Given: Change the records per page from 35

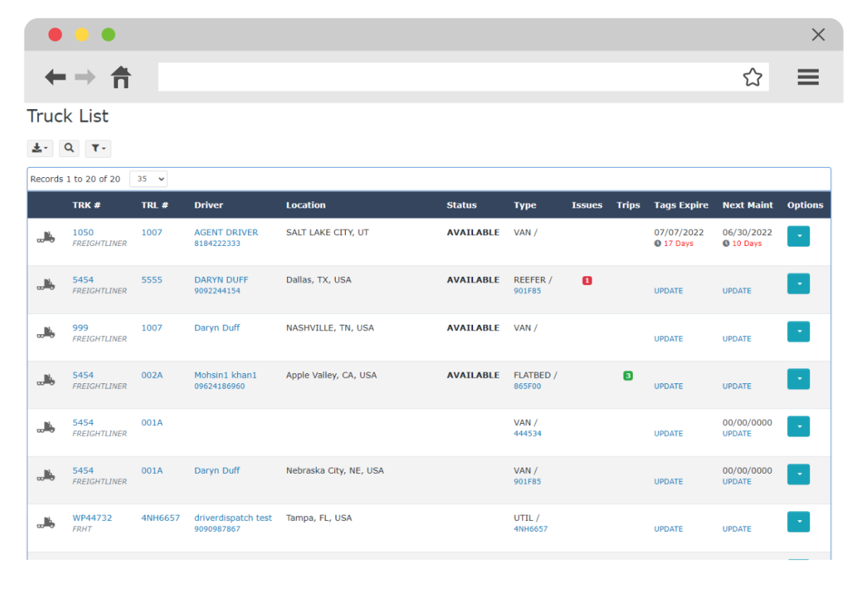Looking at the screenshot, I should 148,179.
